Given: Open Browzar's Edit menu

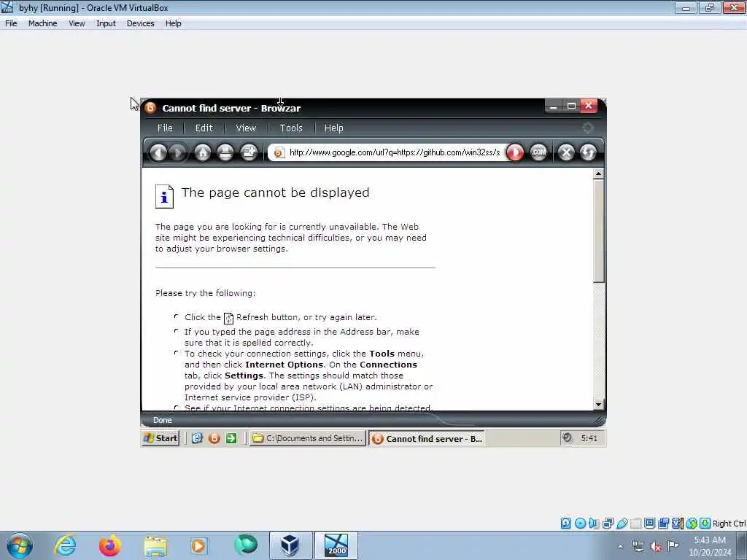Looking at the screenshot, I should (x=204, y=128).
